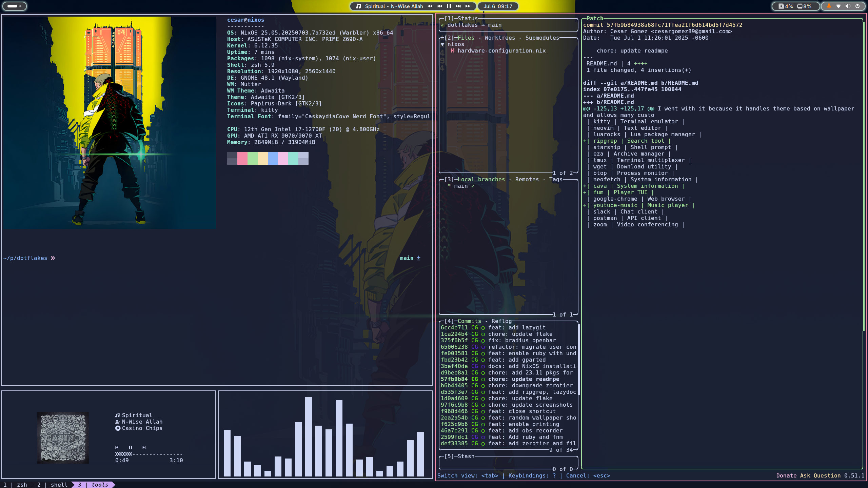Toggle the GNOME activities workspace pill
The image size is (868, 488).
pyautogui.click(x=14, y=6)
